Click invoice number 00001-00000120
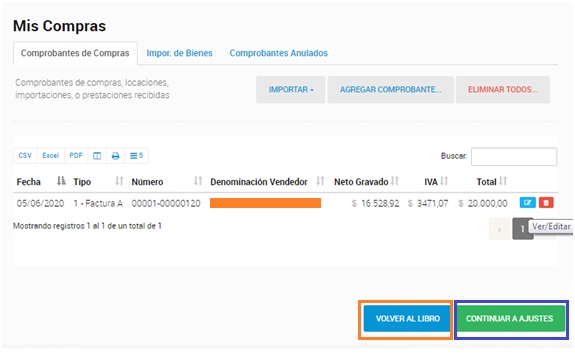 [166, 203]
